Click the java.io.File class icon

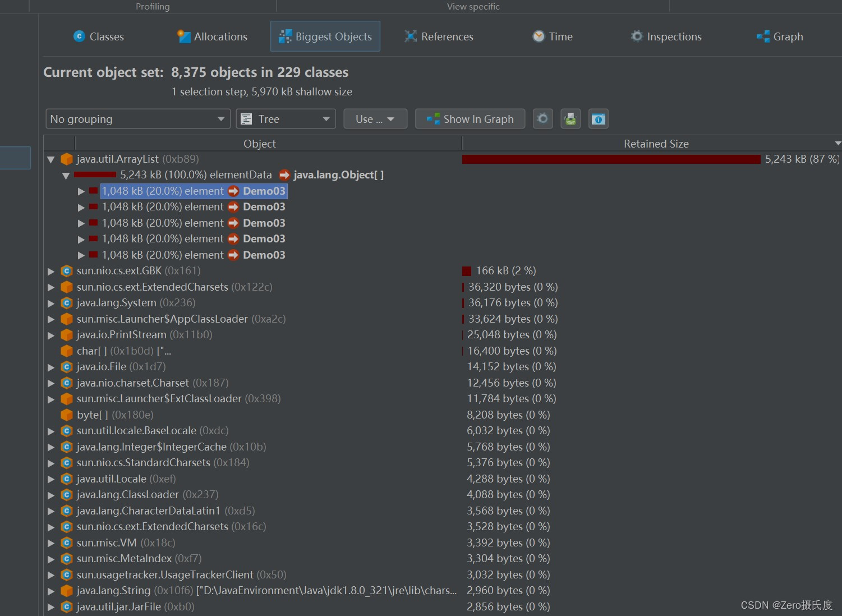pyautogui.click(x=67, y=367)
